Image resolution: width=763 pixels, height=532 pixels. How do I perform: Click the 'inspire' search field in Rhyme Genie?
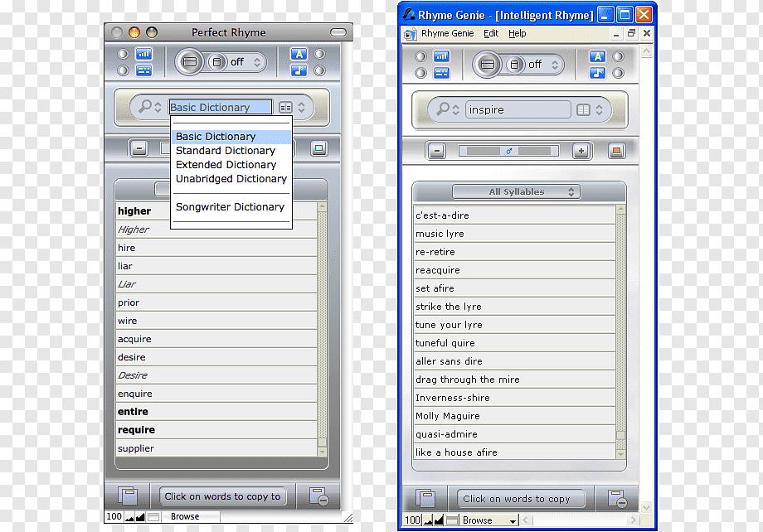coord(518,110)
